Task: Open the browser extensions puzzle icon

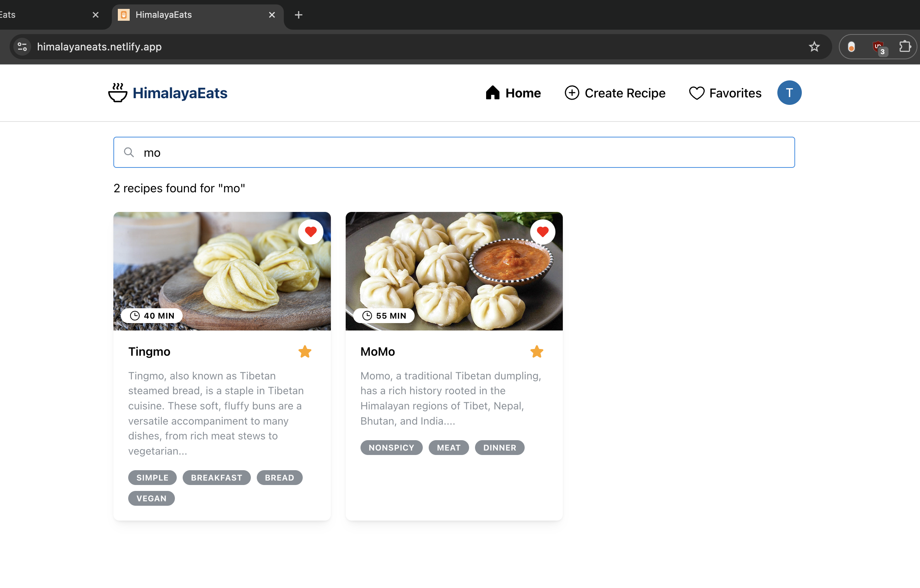Action: pyautogui.click(x=904, y=47)
